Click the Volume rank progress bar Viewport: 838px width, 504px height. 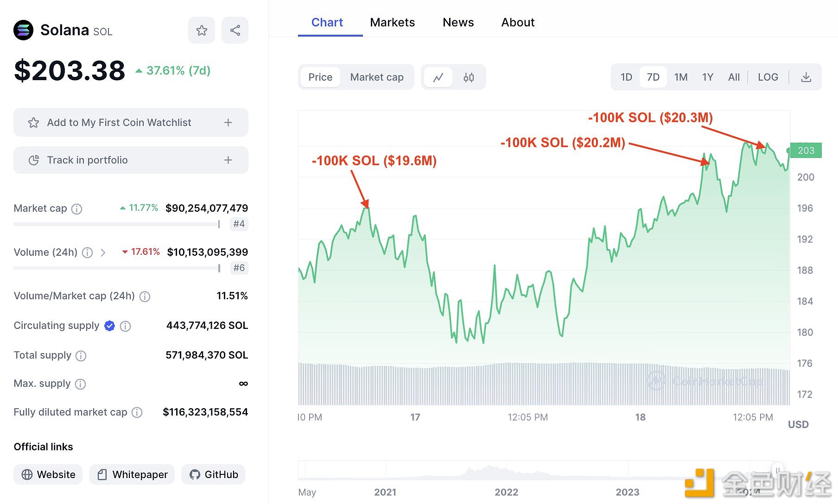(117, 268)
